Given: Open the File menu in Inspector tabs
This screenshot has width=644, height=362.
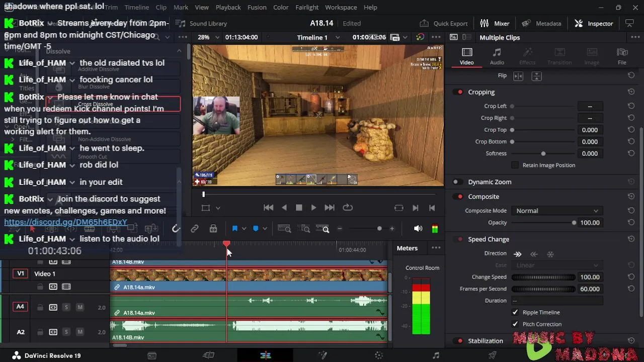Looking at the screenshot, I should click(x=622, y=56).
